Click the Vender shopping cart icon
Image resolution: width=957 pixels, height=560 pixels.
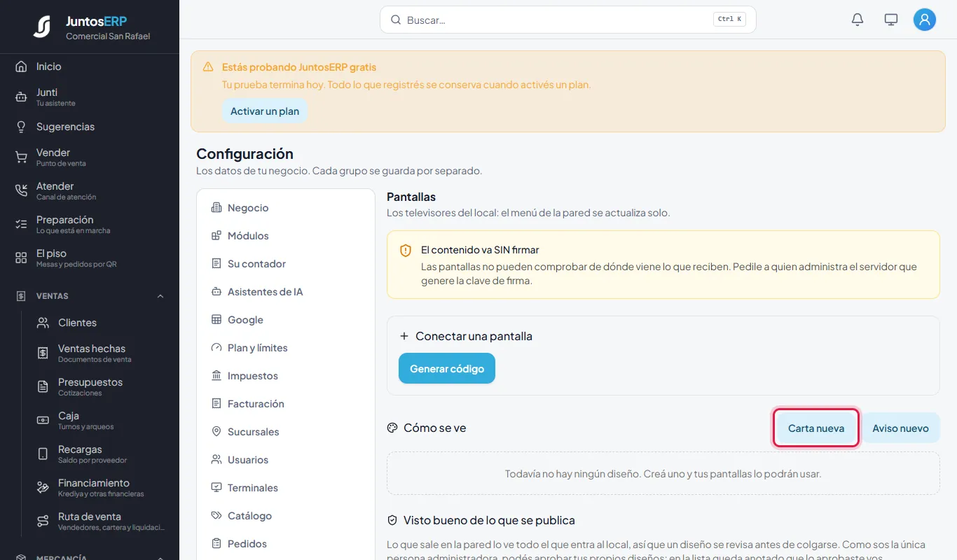click(21, 157)
